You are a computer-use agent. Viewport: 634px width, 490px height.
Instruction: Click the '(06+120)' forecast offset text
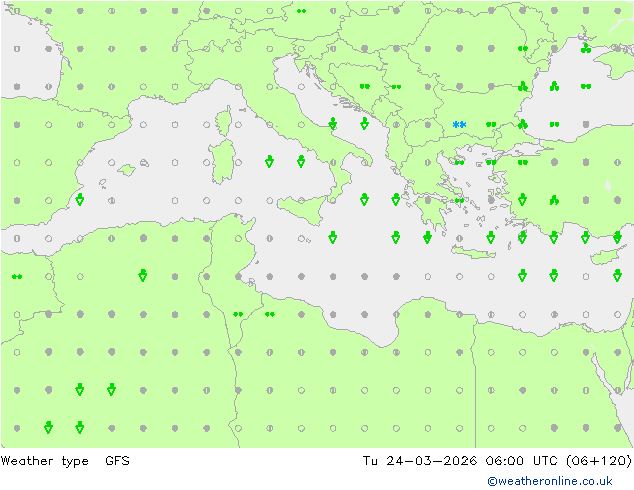[599, 461]
